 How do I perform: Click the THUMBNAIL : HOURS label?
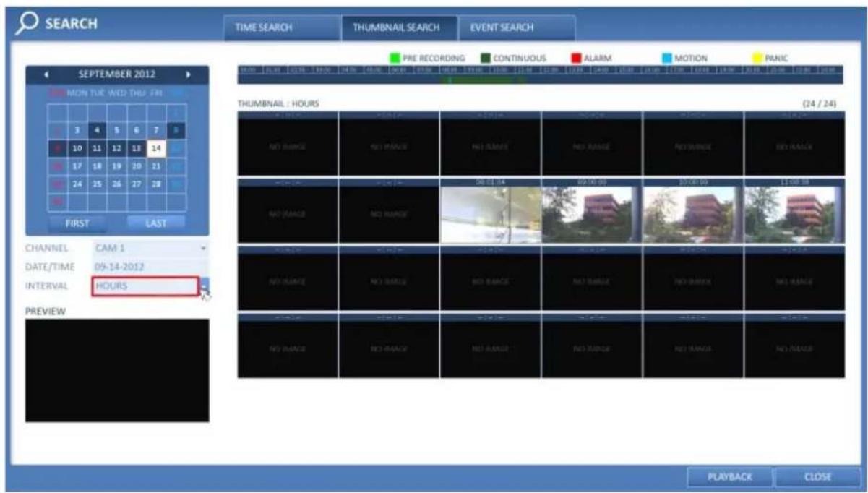click(x=278, y=104)
